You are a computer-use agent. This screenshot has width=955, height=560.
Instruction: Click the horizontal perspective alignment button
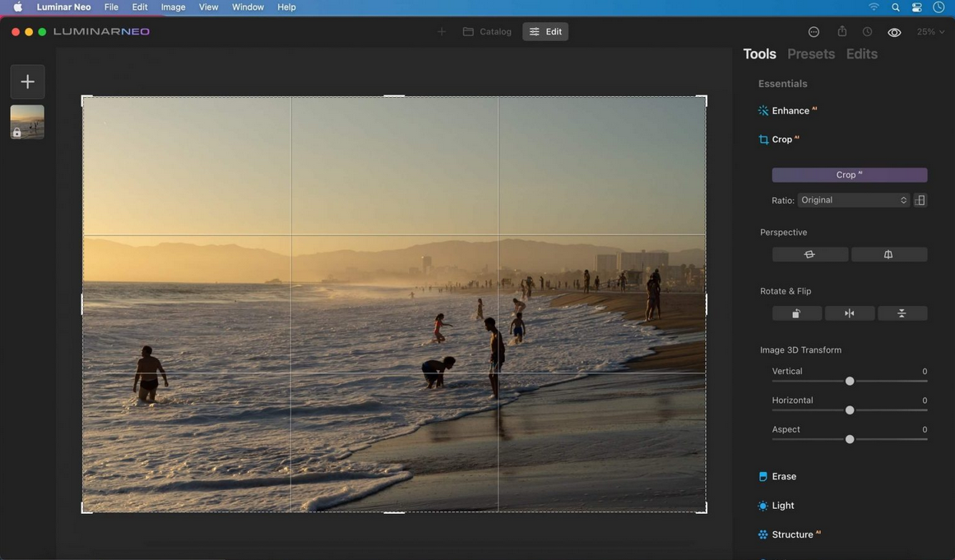pos(810,254)
